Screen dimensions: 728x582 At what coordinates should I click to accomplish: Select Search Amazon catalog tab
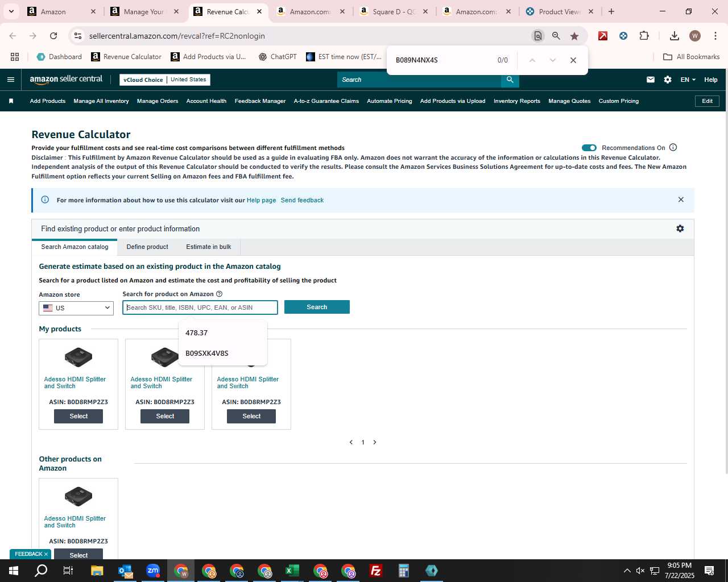point(75,247)
